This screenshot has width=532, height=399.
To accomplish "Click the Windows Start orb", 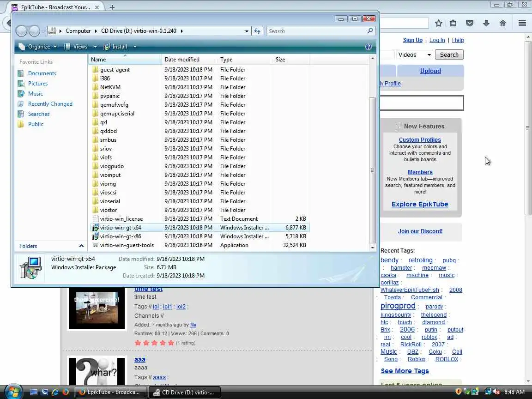I will tap(14, 392).
